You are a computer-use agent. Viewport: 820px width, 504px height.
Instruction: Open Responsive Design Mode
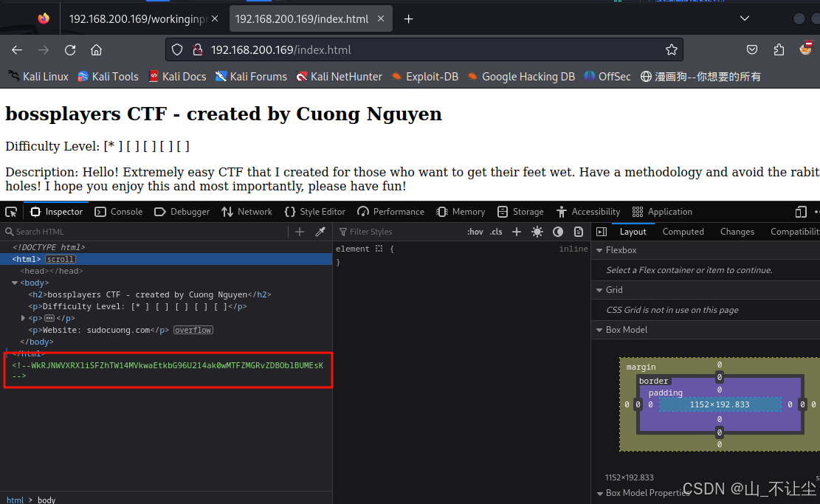[801, 212]
